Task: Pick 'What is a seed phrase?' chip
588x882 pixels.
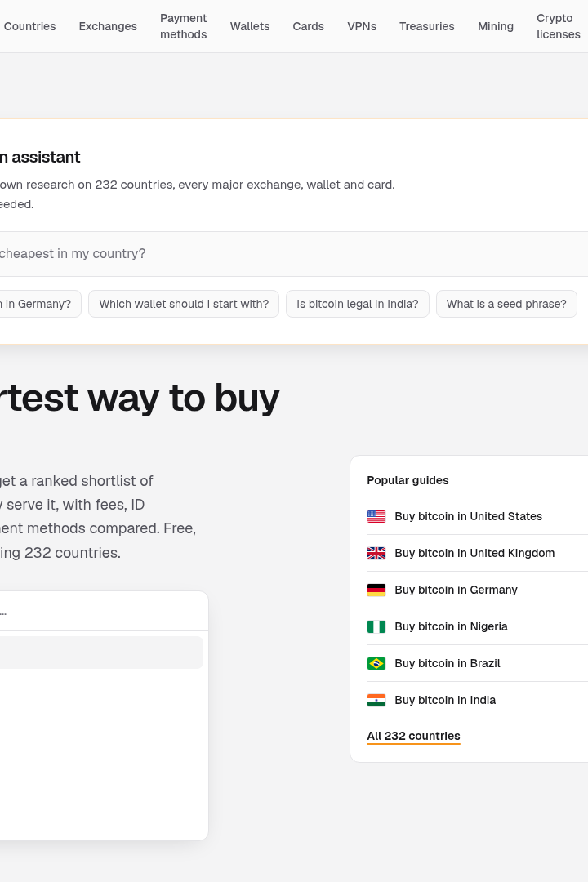Action: pos(506,304)
